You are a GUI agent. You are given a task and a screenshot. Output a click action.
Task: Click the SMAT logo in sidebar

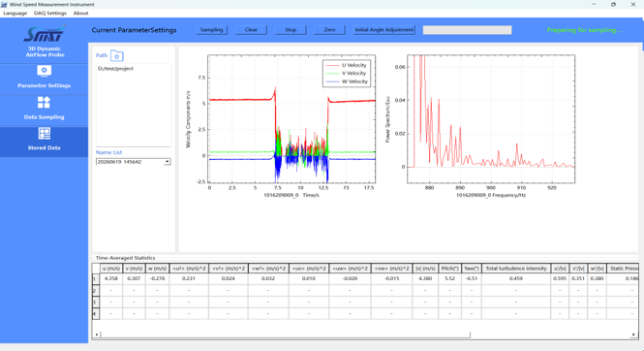pos(45,34)
